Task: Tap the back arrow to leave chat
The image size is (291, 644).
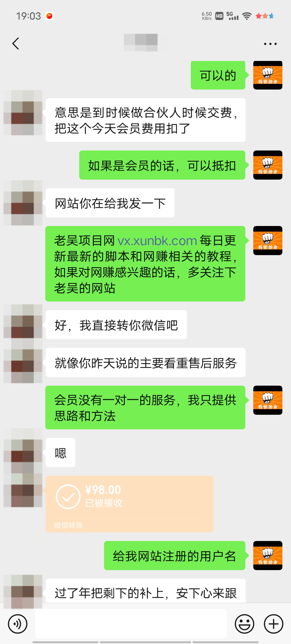Action: point(16,43)
